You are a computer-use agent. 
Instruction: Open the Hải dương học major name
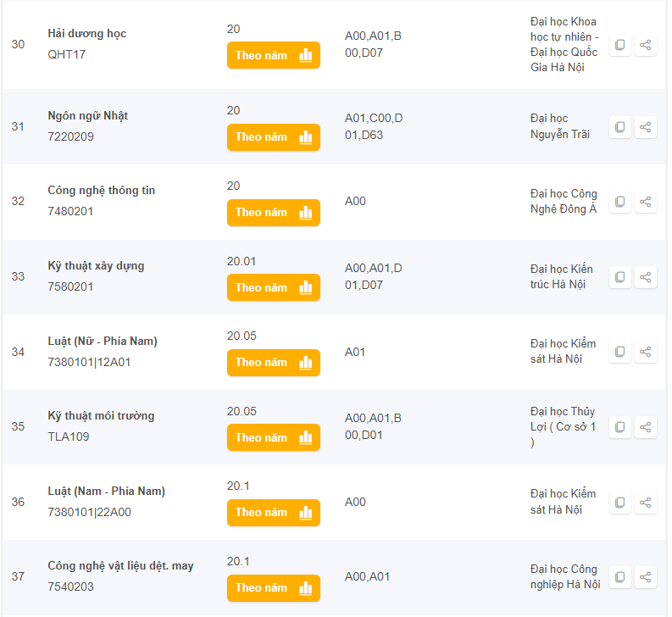tap(86, 34)
